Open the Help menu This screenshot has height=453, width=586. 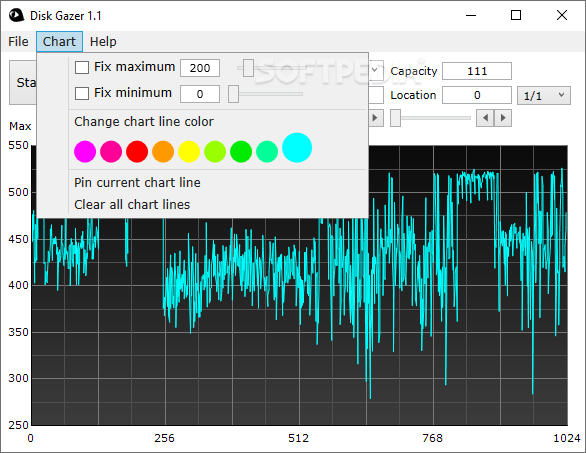103,41
